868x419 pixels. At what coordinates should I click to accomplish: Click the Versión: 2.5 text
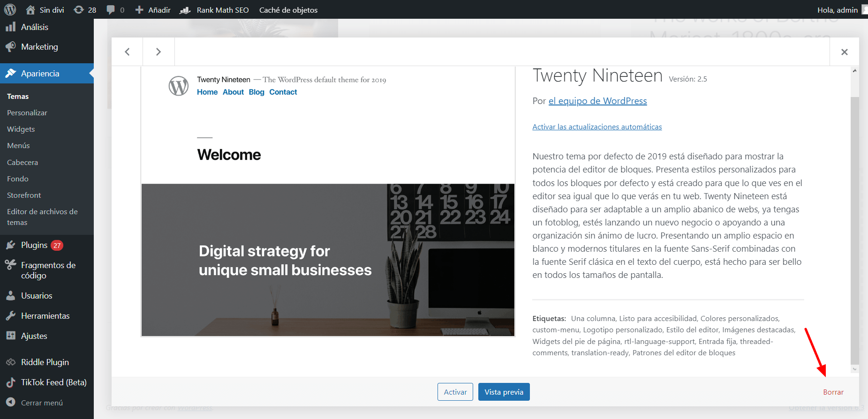687,79
